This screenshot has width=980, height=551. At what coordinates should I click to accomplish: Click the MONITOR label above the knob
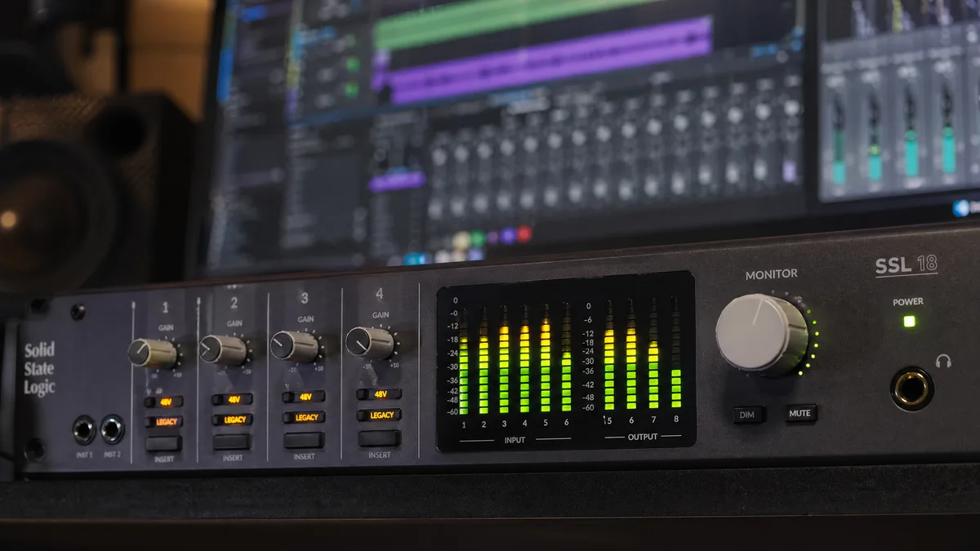tap(771, 275)
